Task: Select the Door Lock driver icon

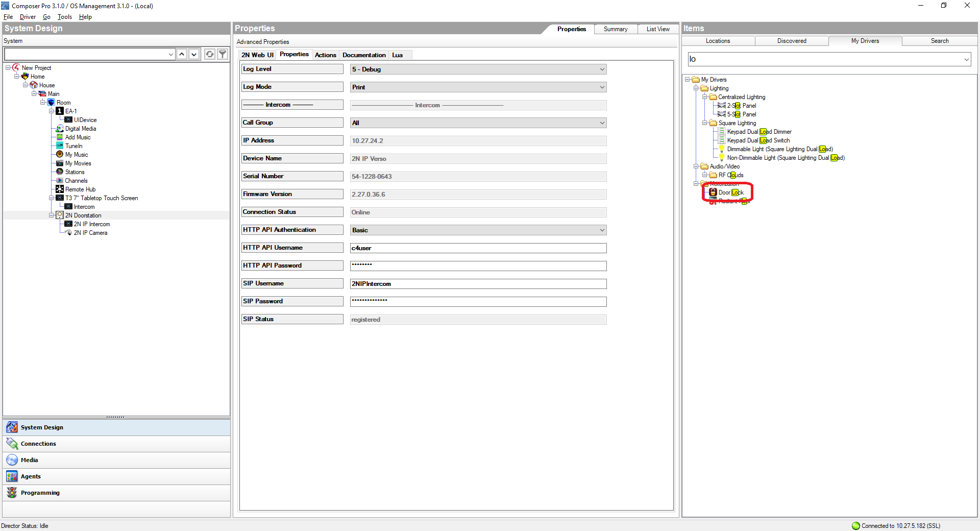Action: [x=713, y=192]
